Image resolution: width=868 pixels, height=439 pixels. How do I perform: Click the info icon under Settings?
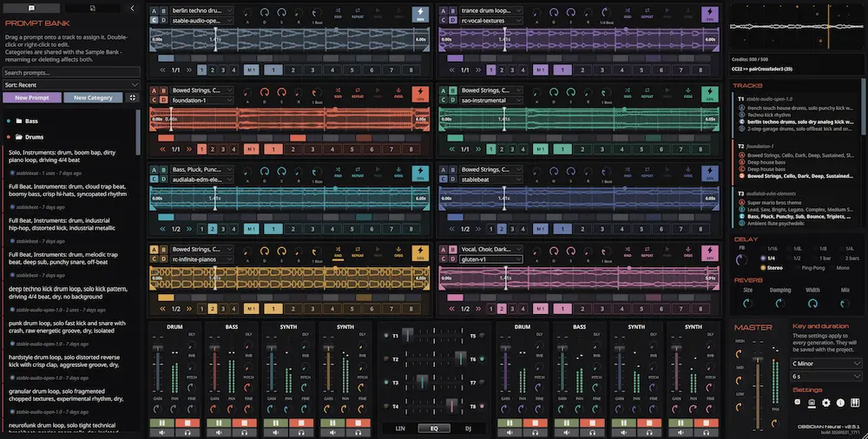(840, 403)
